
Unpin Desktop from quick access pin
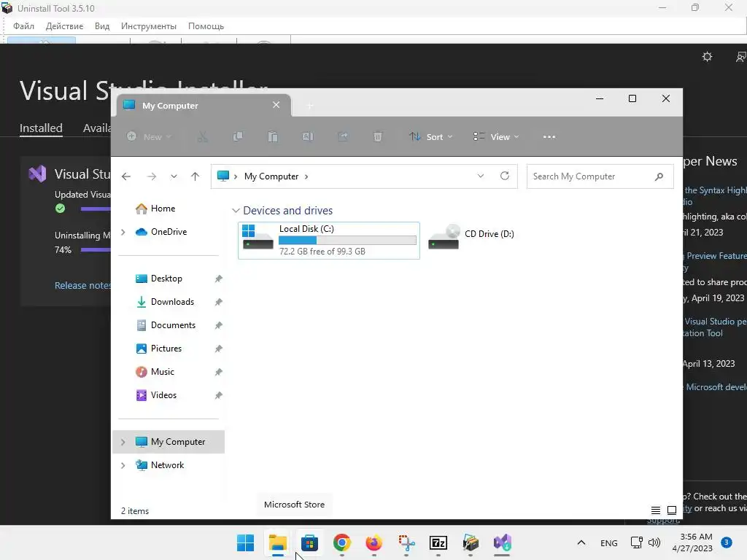coord(218,279)
